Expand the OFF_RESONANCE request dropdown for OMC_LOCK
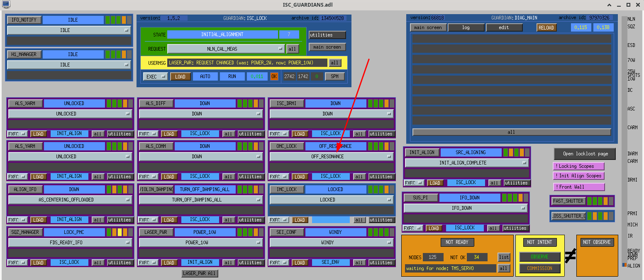 (x=331, y=157)
